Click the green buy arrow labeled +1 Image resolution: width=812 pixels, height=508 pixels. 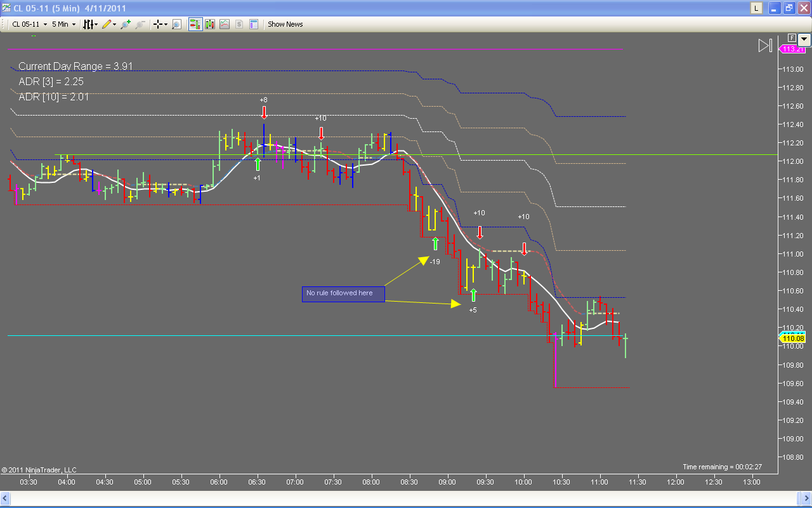click(x=258, y=164)
